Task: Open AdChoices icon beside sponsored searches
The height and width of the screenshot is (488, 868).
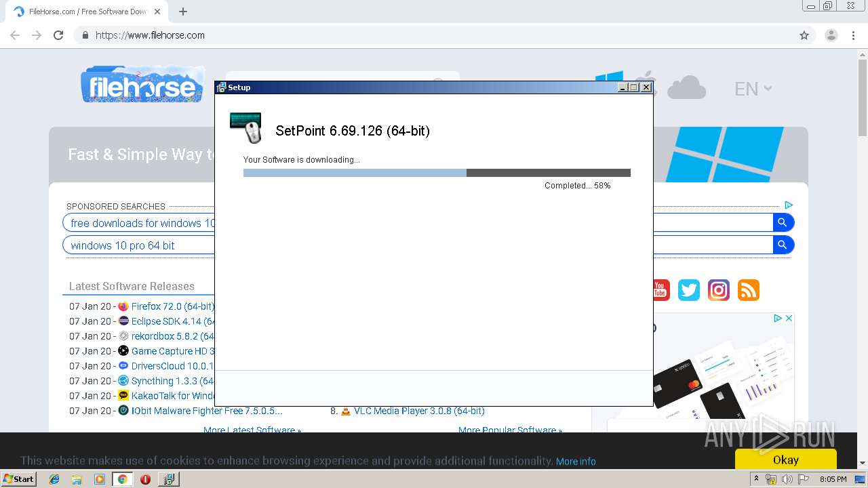Action: coord(788,205)
